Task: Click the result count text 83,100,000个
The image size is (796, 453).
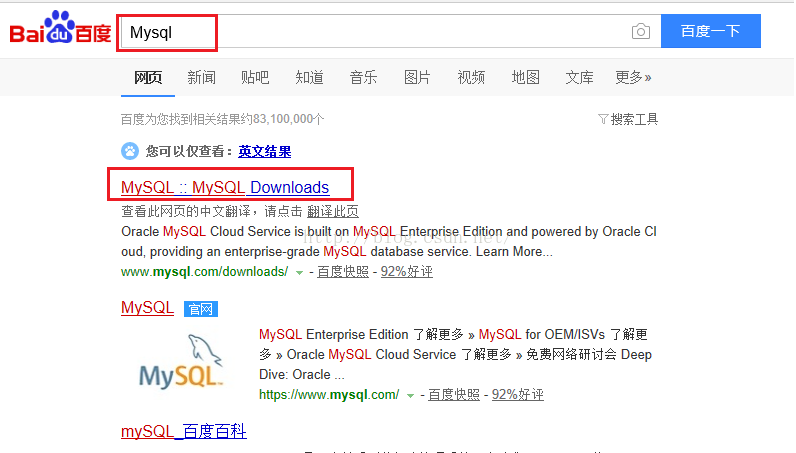Action: (x=288, y=119)
